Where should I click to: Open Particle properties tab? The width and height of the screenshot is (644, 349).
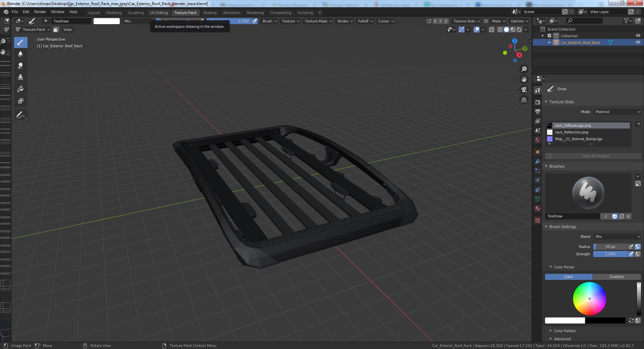538,171
